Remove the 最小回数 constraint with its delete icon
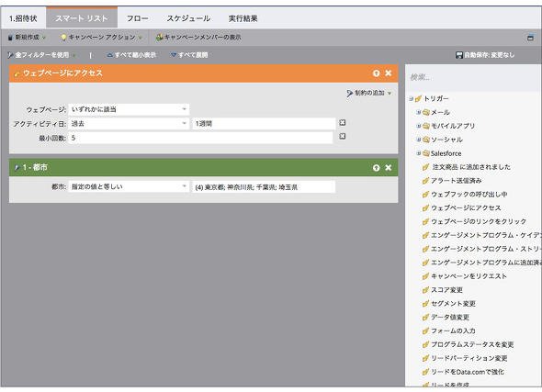Image resolution: width=542 pixels, height=392 pixels. [x=343, y=136]
